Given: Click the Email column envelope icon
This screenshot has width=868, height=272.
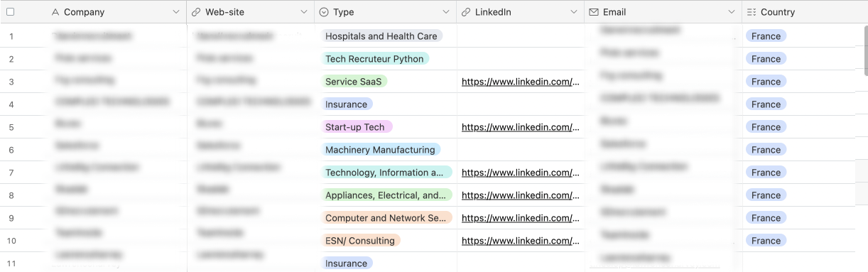Looking at the screenshot, I should (594, 12).
